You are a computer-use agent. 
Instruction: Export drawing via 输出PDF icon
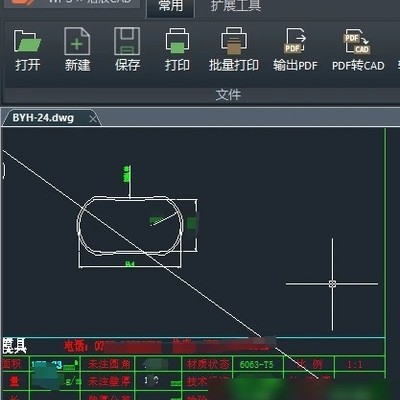coord(295,50)
